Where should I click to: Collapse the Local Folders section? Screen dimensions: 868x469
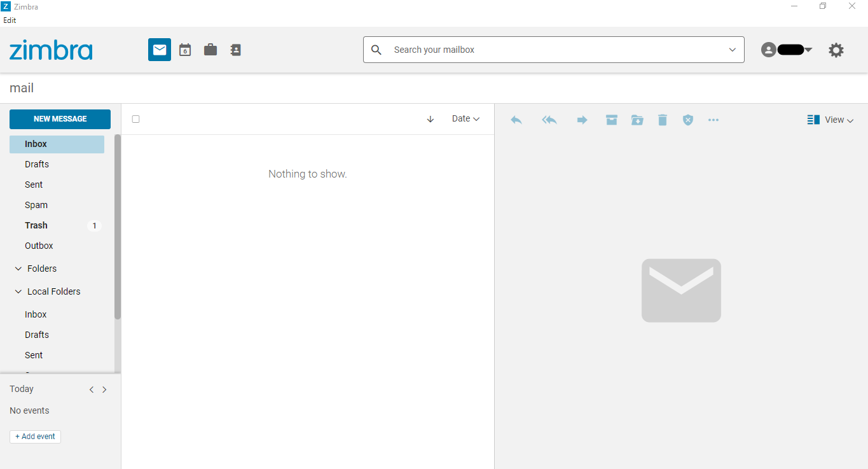[x=18, y=291]
